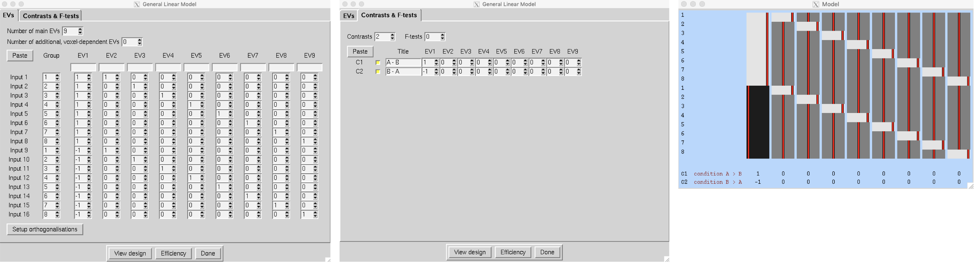The width and height of the screenshot is (980, 266).
Task: Toggle the C1 contrast checkbox
Action: [x=378, y=63]
